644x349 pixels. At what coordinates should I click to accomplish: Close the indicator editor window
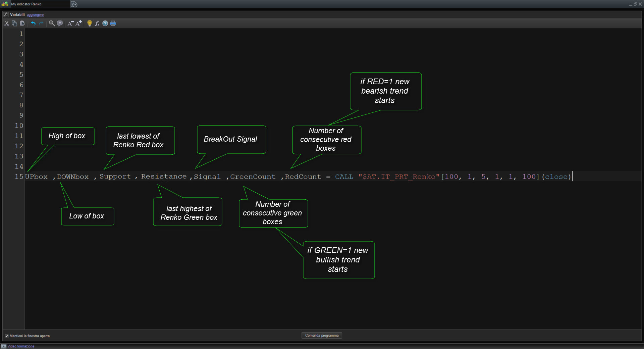pos(640,4)
